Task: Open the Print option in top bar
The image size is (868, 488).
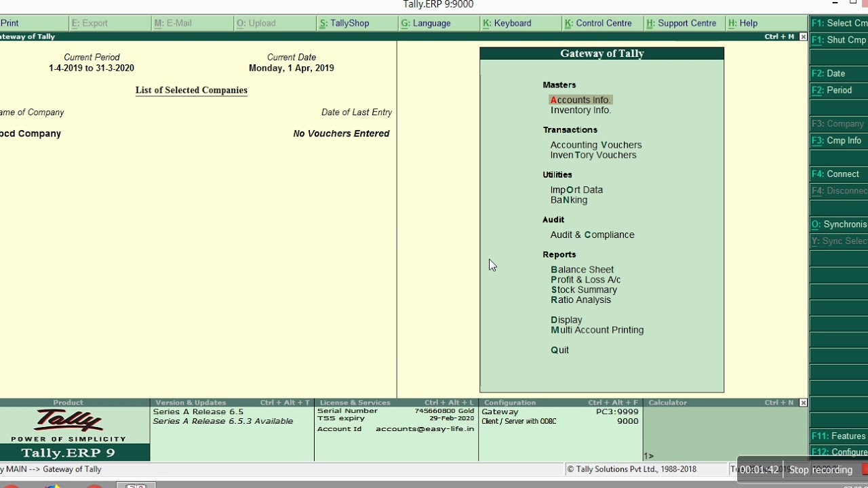Action: pyautogui.click(x=9, y=23)
